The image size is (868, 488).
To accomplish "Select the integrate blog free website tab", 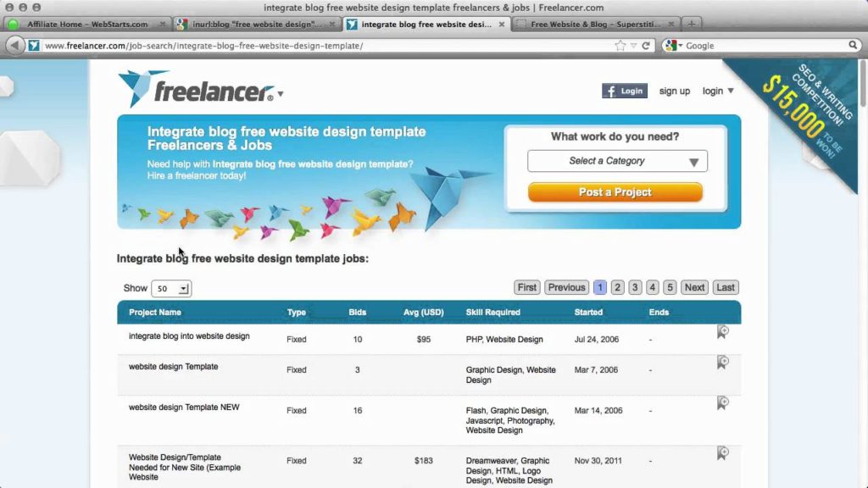I will click(x=426, y=25).
